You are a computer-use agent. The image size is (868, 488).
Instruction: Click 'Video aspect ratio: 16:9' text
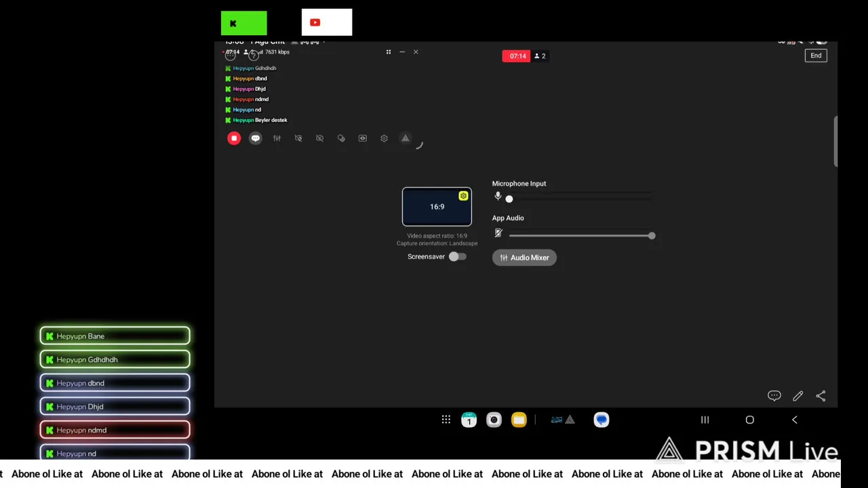[437, 236]
